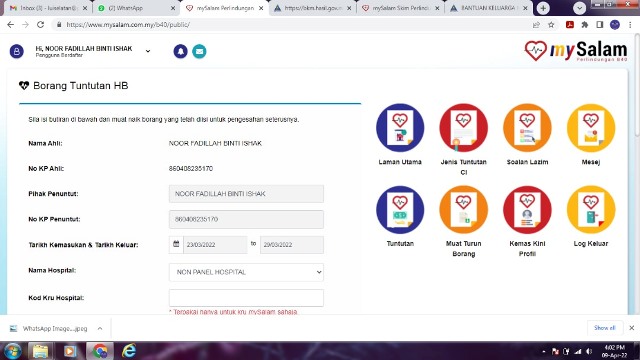Open Internet Explorer from taskbar
Viewport: 640px width, 360px height.
coord(129,351)
